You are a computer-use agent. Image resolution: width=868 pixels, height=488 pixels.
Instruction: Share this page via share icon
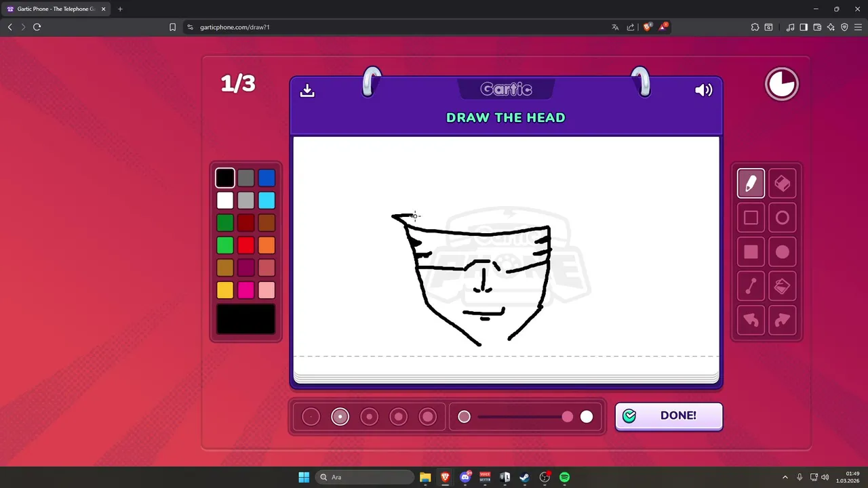[x=631, y=27]
